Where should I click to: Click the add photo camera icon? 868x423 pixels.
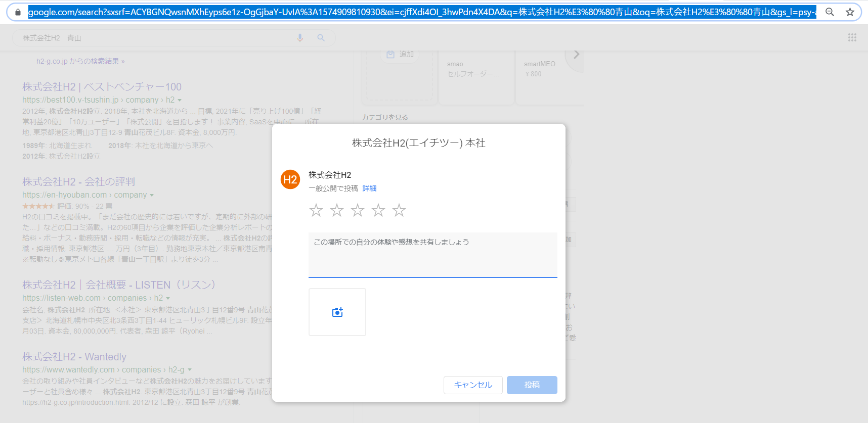pos(337,312)
